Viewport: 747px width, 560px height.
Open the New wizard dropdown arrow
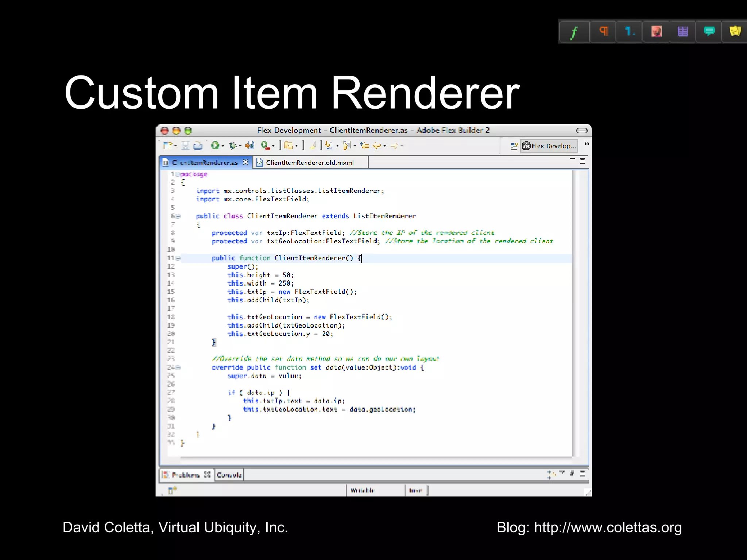[x=175, y=146]
